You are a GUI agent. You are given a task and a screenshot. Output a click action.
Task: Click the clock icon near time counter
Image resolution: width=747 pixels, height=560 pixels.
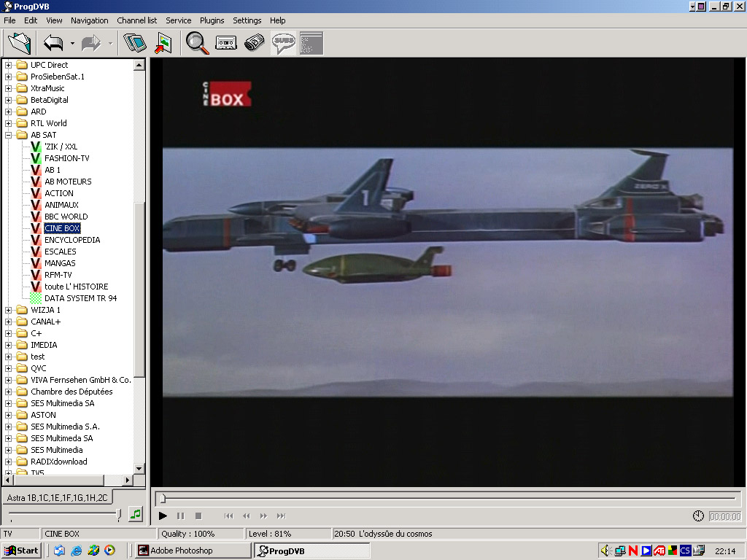point(698,516)
